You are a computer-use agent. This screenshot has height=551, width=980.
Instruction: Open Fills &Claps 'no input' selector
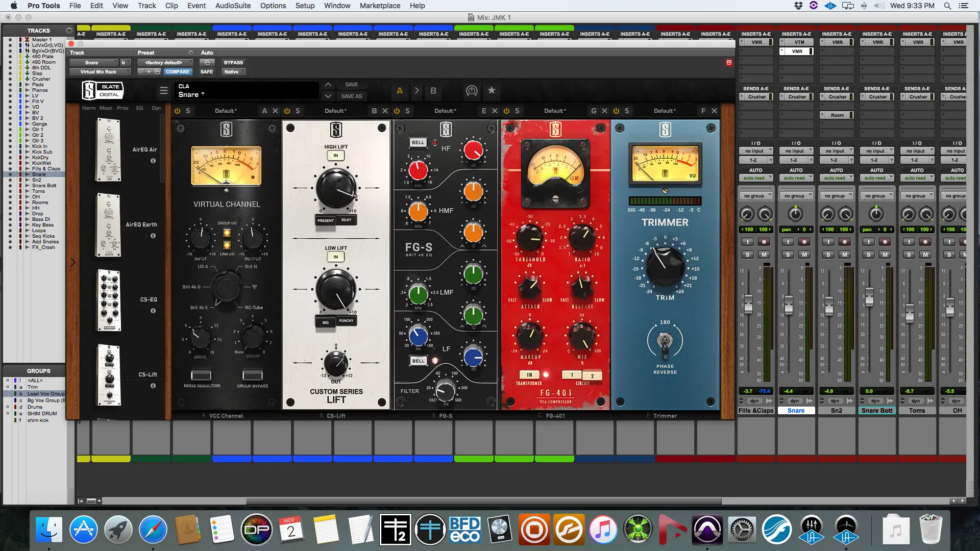[756, 151]
